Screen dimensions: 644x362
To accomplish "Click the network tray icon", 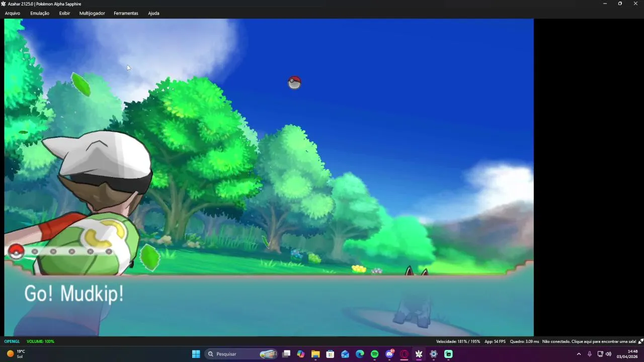I will [600, 354].
